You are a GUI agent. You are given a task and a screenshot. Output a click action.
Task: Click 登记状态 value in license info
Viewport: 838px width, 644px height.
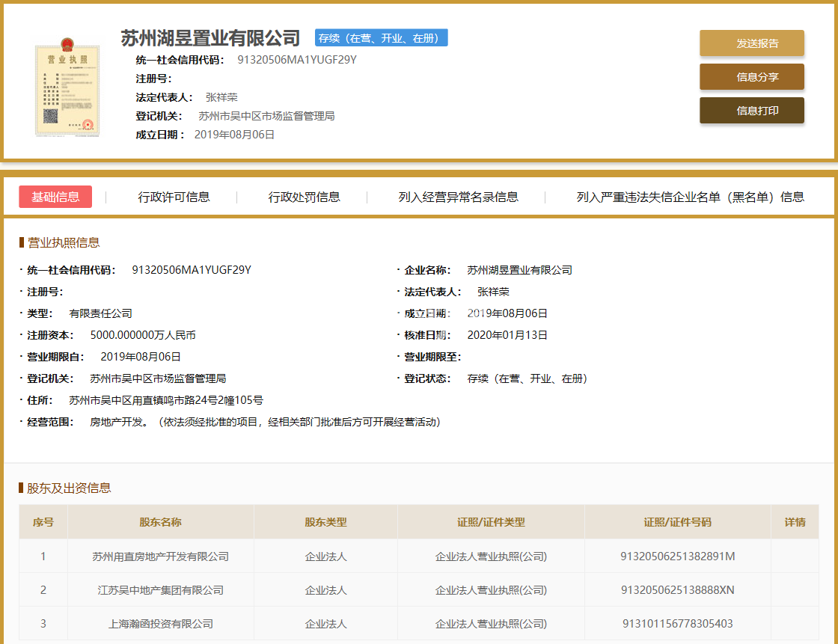527,379
